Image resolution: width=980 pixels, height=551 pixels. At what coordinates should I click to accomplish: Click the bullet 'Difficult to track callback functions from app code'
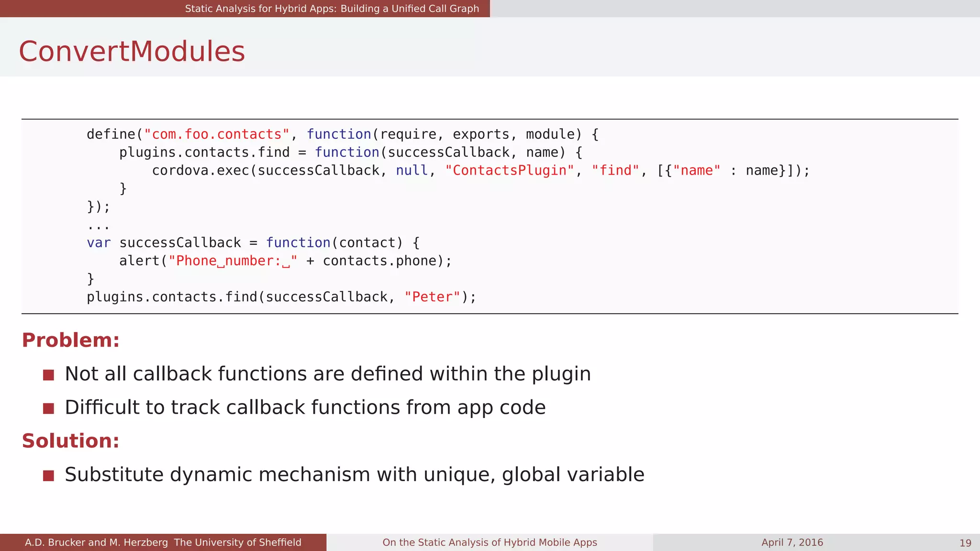click(x=305, y=408)
